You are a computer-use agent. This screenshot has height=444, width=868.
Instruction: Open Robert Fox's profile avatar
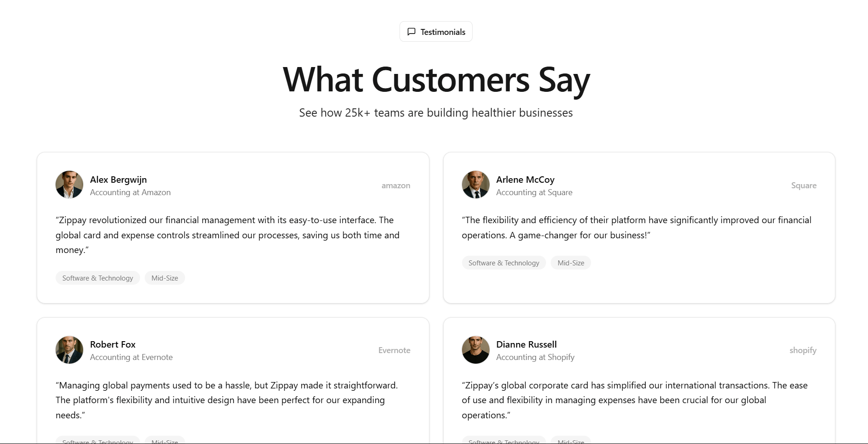coord(69,350)
